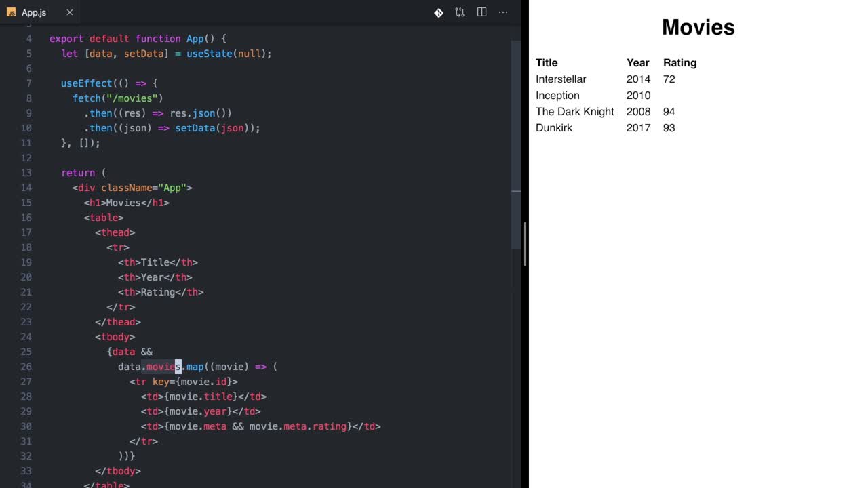Click the Title column header

[547, 63]
